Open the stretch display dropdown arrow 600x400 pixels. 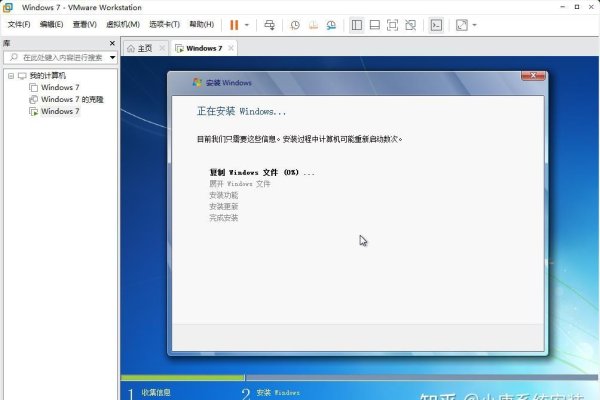tap(474, 24)
